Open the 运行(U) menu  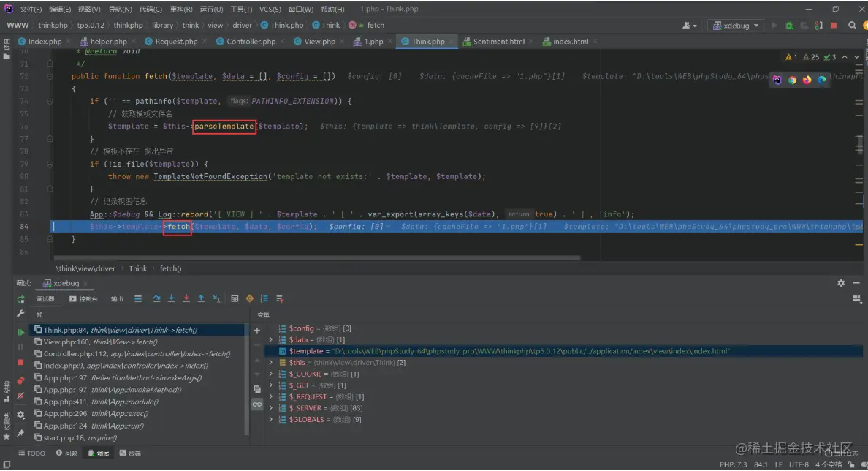[211, 10]
